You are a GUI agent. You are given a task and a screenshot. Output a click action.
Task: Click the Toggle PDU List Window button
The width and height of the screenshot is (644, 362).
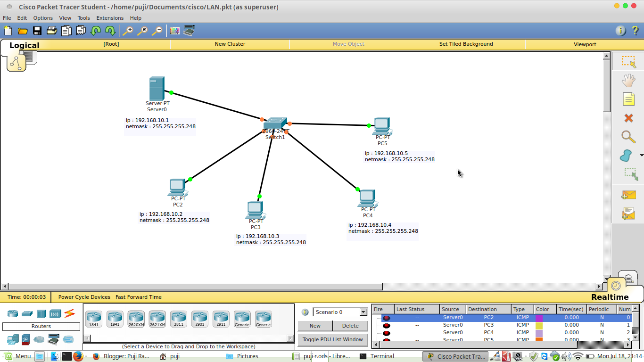(332, 339)
